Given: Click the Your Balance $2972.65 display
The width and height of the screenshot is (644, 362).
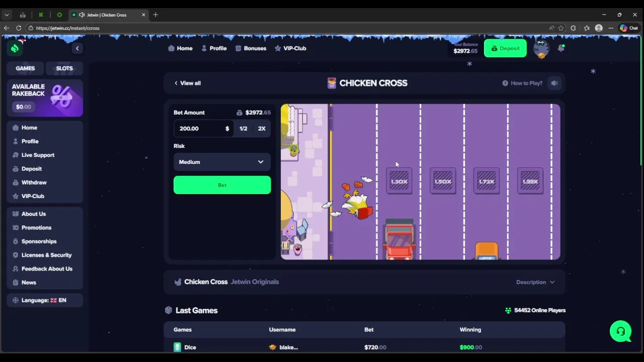Looking at the screenshot, I should [465, 48].
